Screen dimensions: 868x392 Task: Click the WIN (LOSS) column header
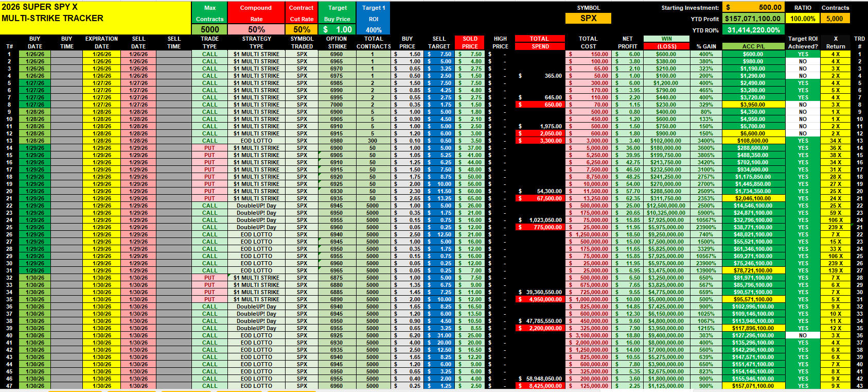[666, 42]
